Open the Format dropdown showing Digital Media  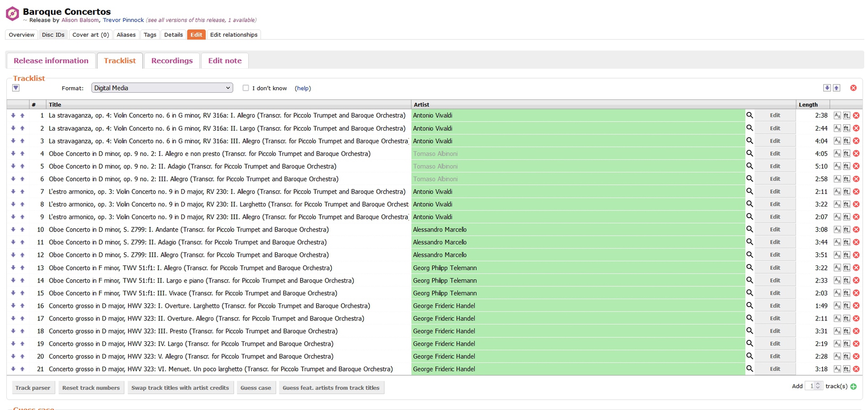[x=162, y=88]
